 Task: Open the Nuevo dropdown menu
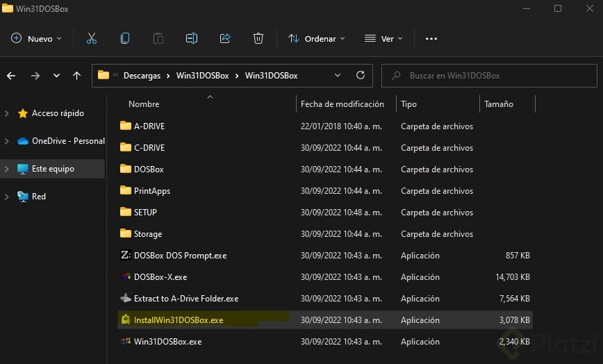[36, 38]
